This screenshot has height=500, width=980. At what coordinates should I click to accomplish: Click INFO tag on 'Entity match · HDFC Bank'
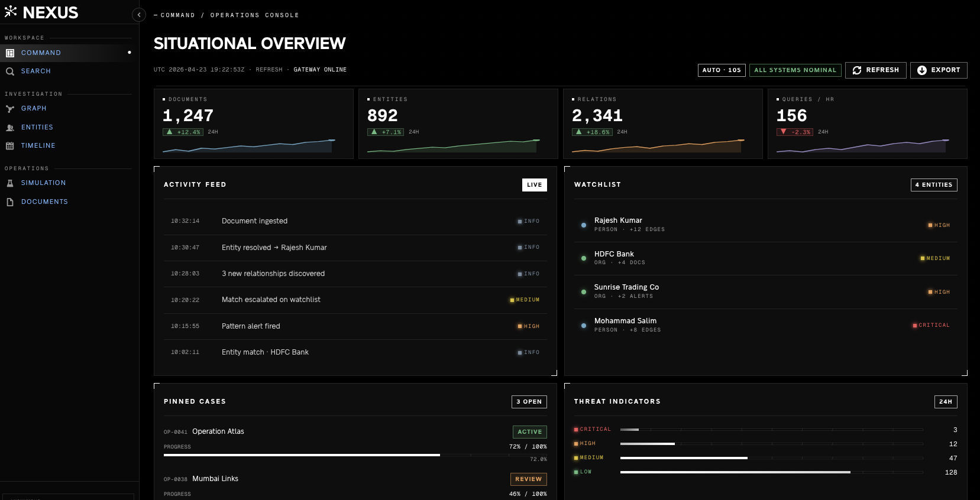[x=529, y=352]
